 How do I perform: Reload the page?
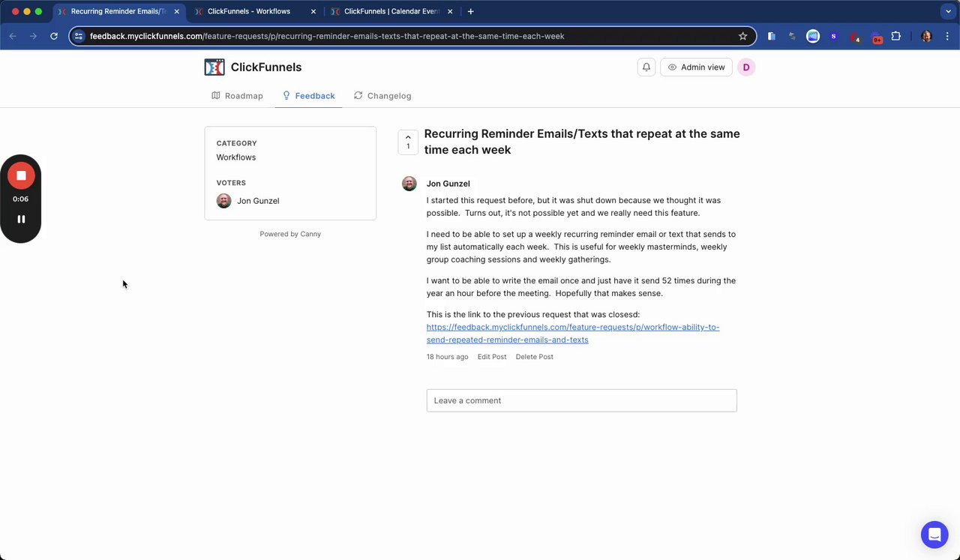point(54,36)
